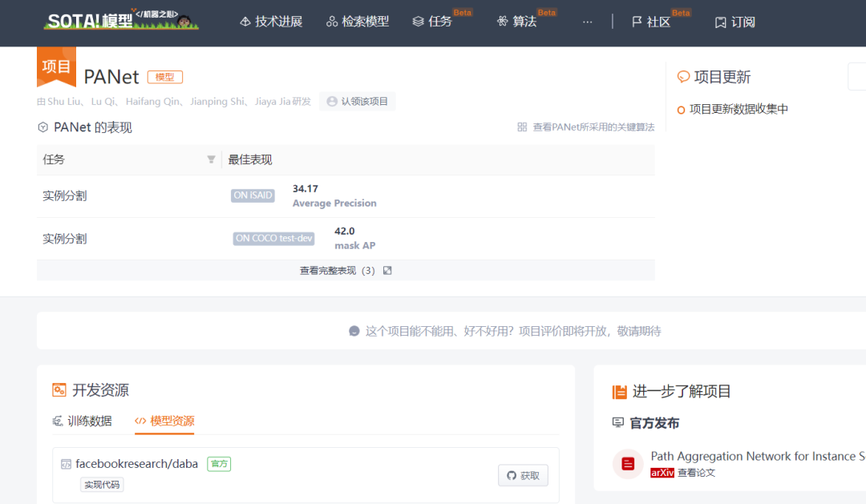Open the 任务 column filter dropdown
The height and width of the screenshot is (504, 866).
click(211, 159)
